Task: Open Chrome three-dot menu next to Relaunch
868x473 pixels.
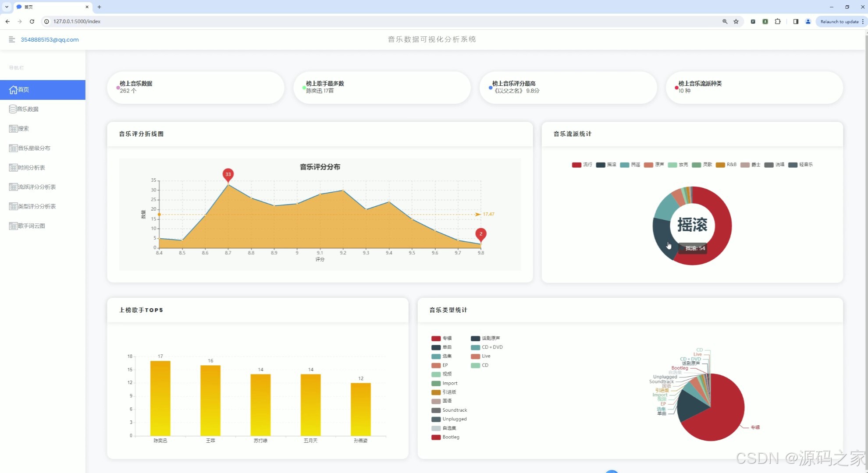Action: tap(863, 21)
